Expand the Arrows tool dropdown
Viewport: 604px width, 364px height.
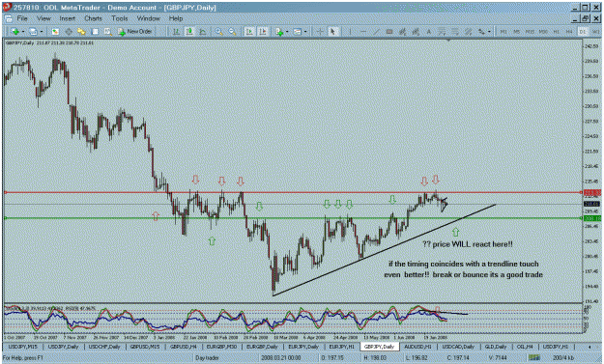489,32
